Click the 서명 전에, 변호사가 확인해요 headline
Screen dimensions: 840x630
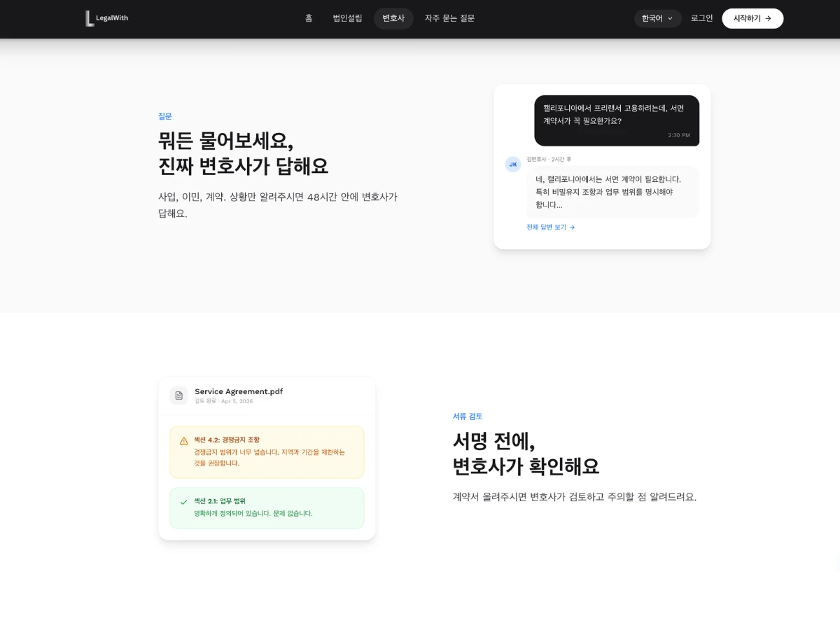(526, 454)
